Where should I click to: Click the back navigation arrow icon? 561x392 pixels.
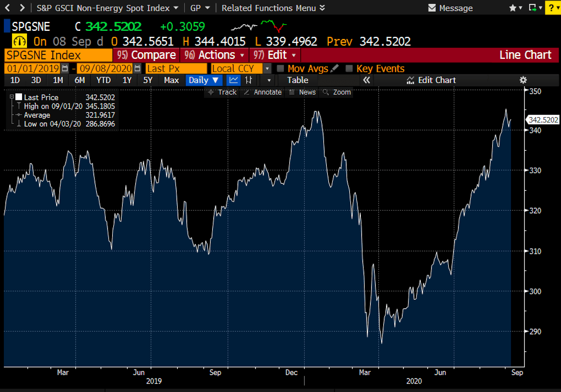pos(7,8)
